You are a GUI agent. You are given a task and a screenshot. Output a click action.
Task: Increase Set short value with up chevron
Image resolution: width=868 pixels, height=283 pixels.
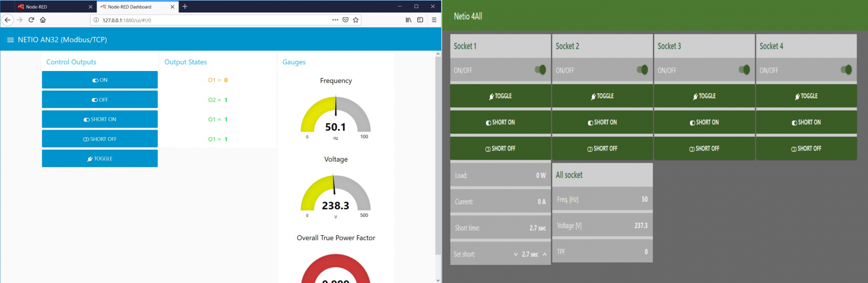click(x=545, y=254)
